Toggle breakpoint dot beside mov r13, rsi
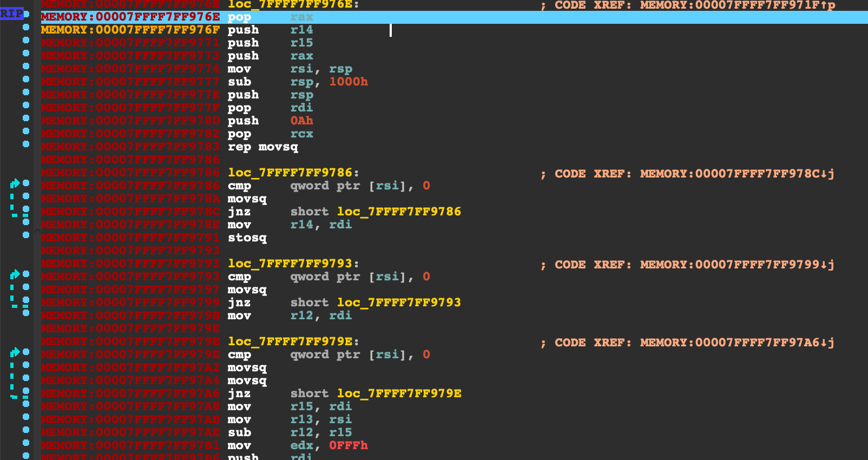Viewport: 868px width, 460px height. pos(26,417)
